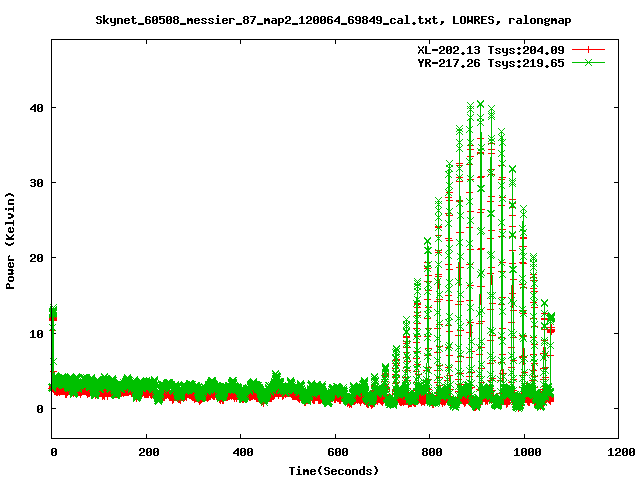Click the y-axis tick label 40
Screen dimensions: 640x480
(x=36, y=108)
